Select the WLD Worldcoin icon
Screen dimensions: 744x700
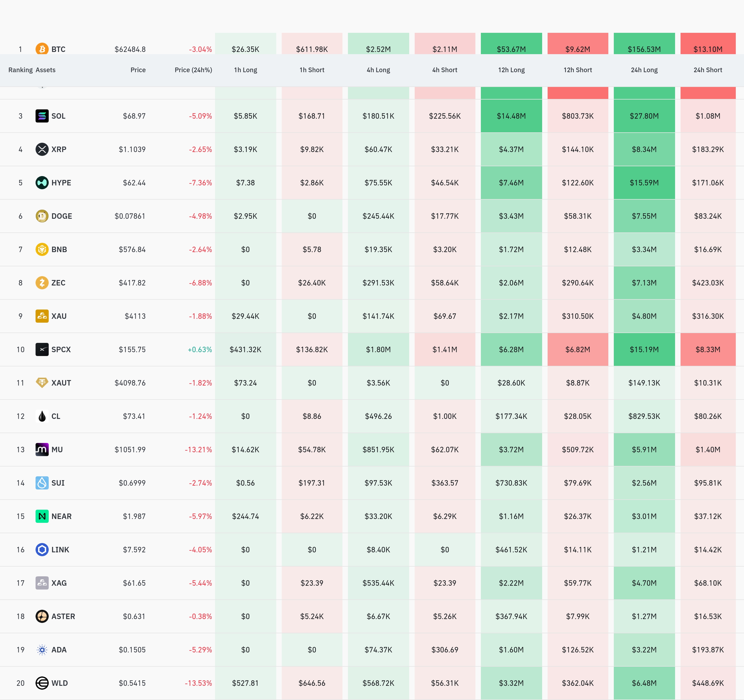click(42, 683)
